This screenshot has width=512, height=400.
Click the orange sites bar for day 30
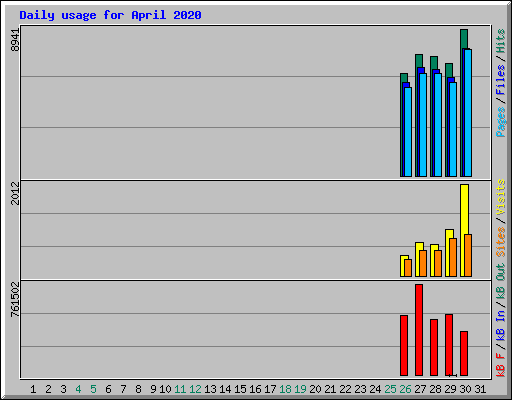[468, 255]
